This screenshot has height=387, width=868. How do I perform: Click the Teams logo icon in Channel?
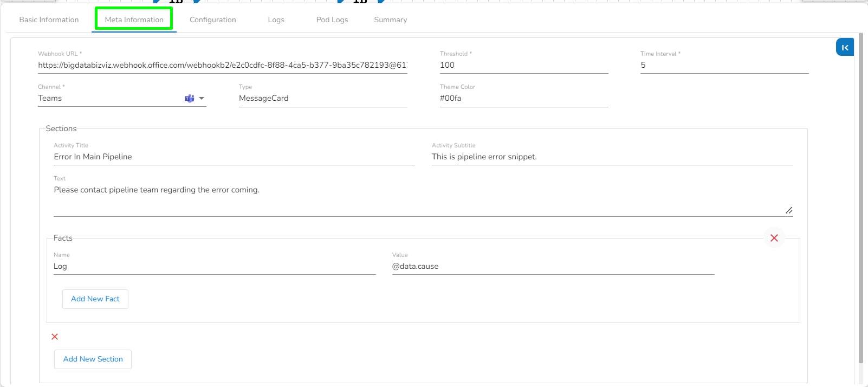(x=189, y=98)
